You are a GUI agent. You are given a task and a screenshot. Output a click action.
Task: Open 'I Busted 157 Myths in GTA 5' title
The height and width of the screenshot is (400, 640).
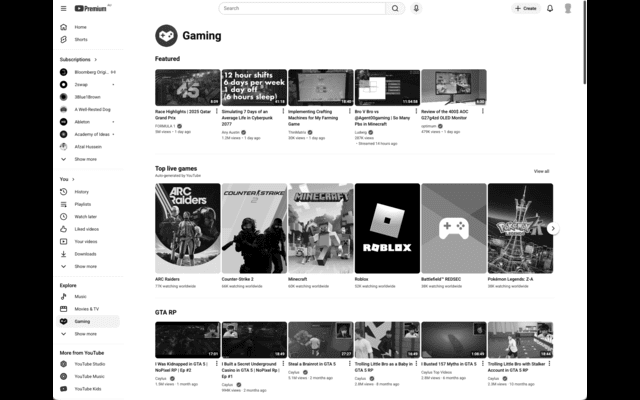[449, 364]
